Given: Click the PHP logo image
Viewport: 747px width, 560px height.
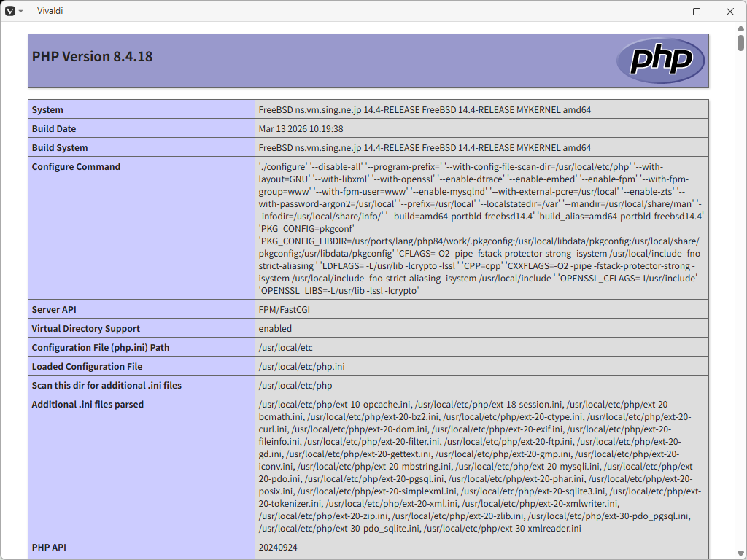Looking at the screenshot, I should [659, 61].
